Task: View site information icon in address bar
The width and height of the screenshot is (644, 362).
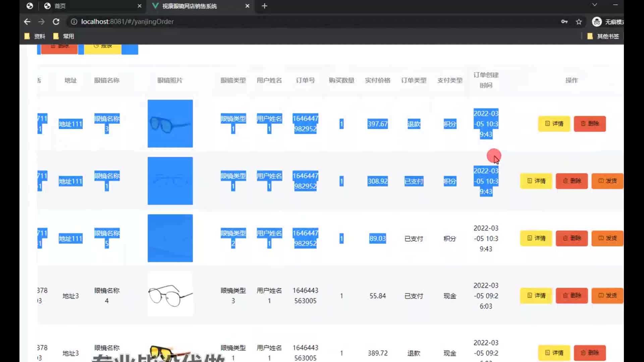Action: tap(74, 22)
